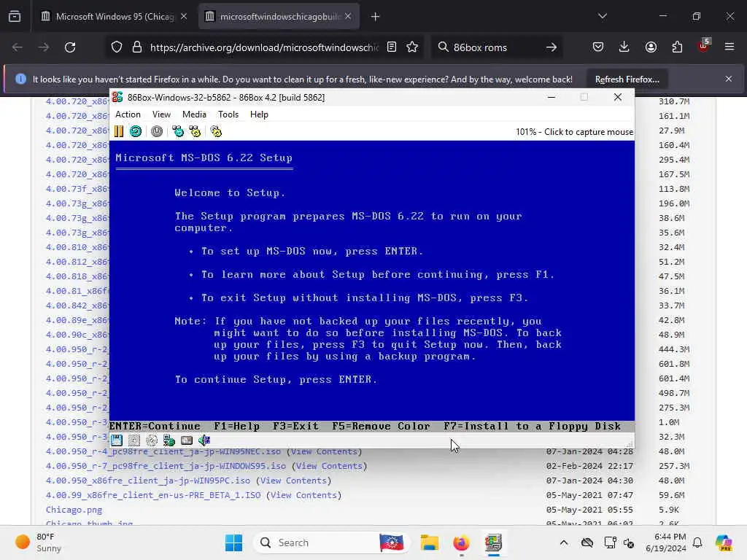Click the green network status bar icon
This screenshot has width=747, height=560.
[x=169, y=440]
